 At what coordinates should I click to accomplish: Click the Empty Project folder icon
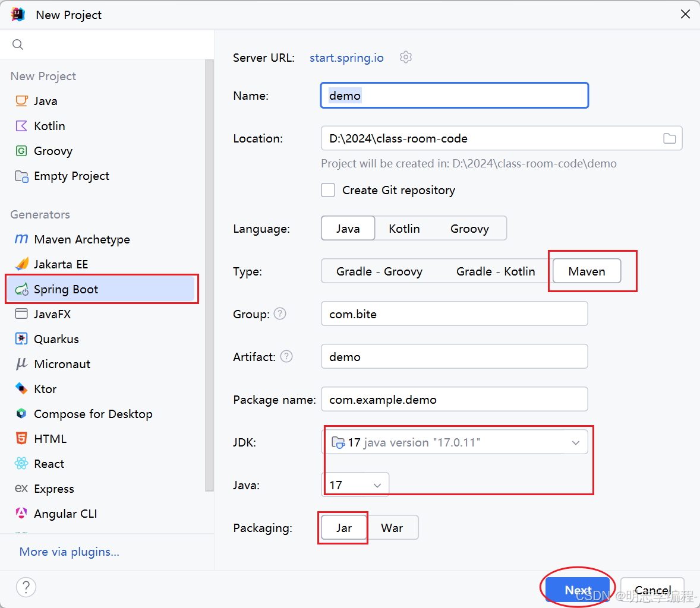[x=21, y=176]
